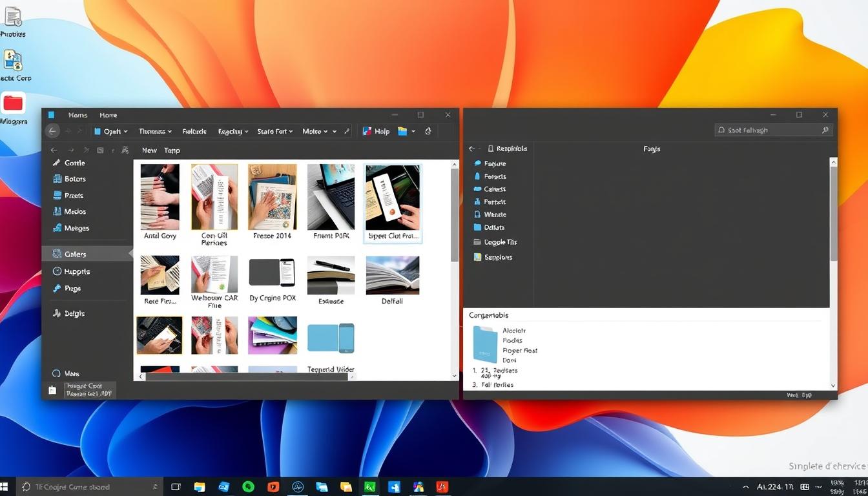The width and height of the screenshot is (868, 496).
Task: Click the back arrow in right window
Action: click(x=472, y=149)
